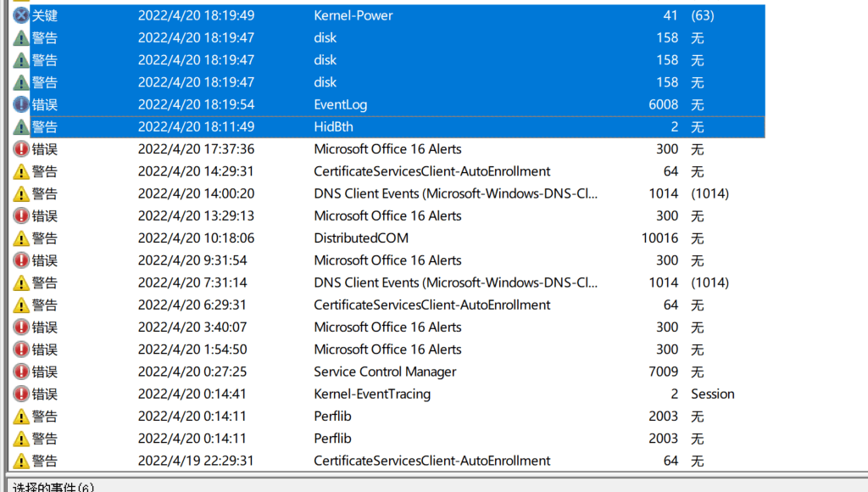868x492 pixels.
Task: Click CertificateServicesClient-AutoEnrollment source at 6:29:31
Action: pos(431,305)
